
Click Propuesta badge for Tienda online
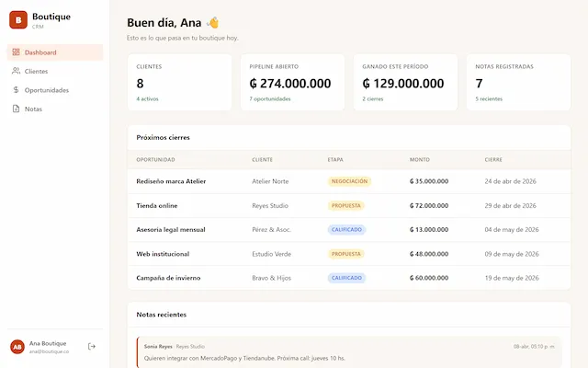click(346, 206)
